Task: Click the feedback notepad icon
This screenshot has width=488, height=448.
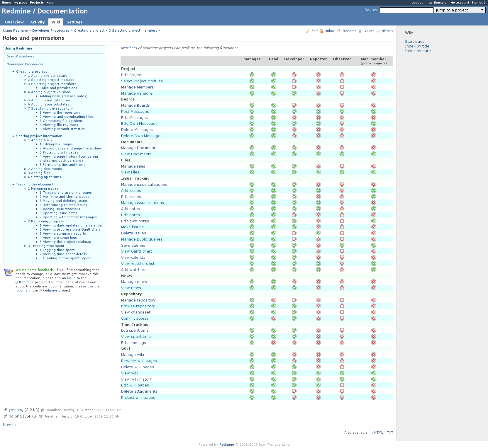Action: point(9,272)
